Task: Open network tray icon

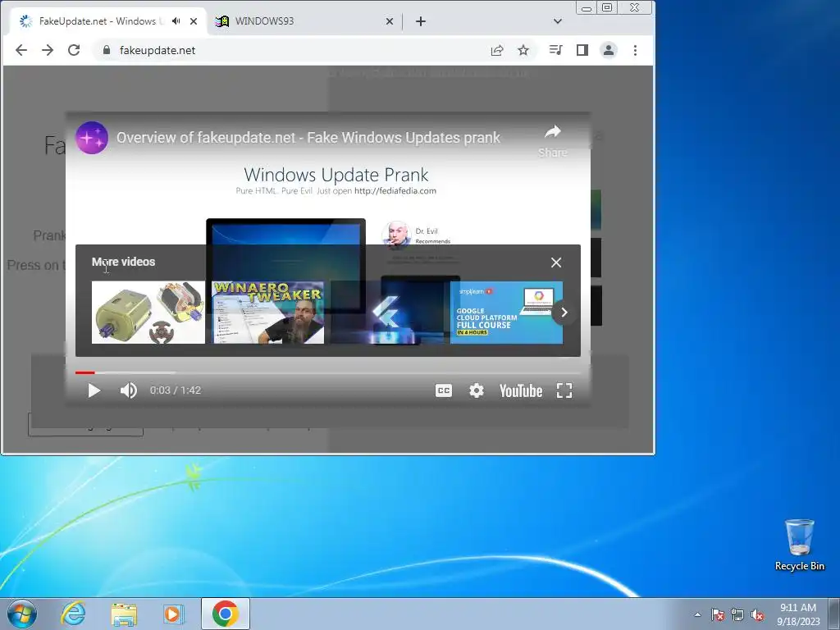Action: click(x=737, y=614)
